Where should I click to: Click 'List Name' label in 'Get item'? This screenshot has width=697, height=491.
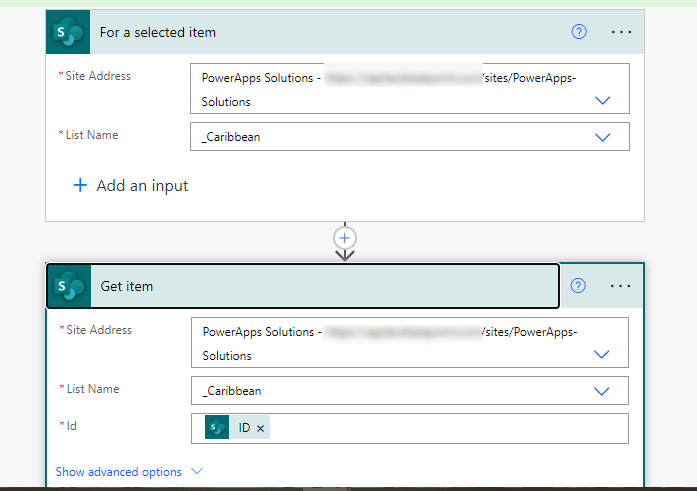(x=93, y=389)
